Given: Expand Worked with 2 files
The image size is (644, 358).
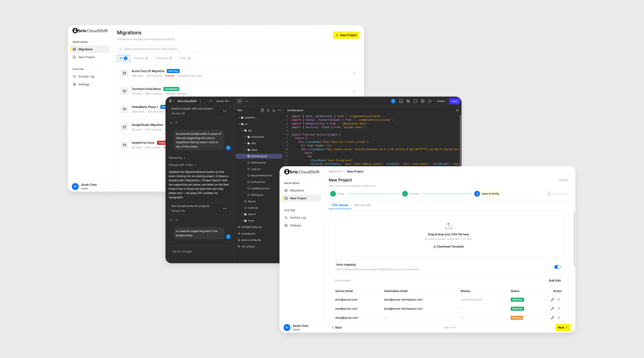Looking at the screenshot, I should click(182, 165).
